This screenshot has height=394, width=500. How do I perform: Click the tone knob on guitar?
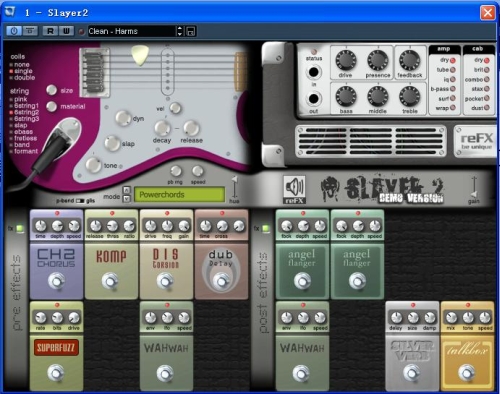coord(93,165)
